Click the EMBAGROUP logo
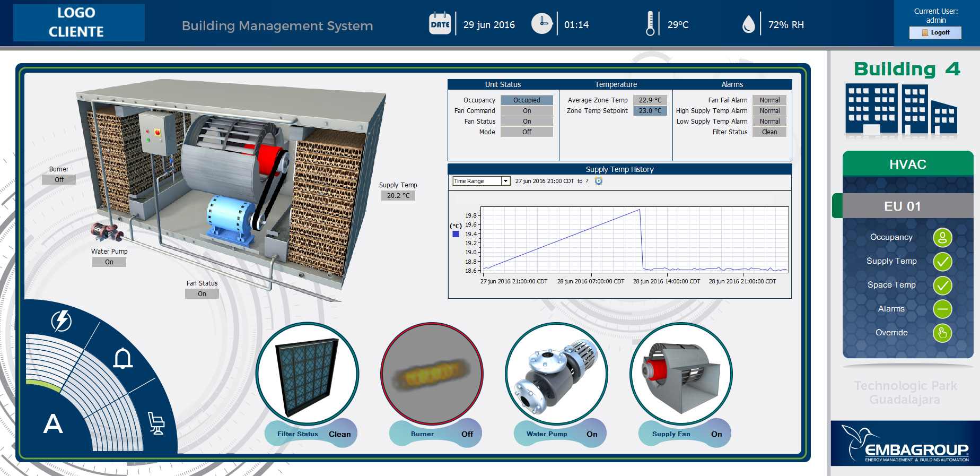The height and width of the screenshot is (476, 980). (905, 444)
